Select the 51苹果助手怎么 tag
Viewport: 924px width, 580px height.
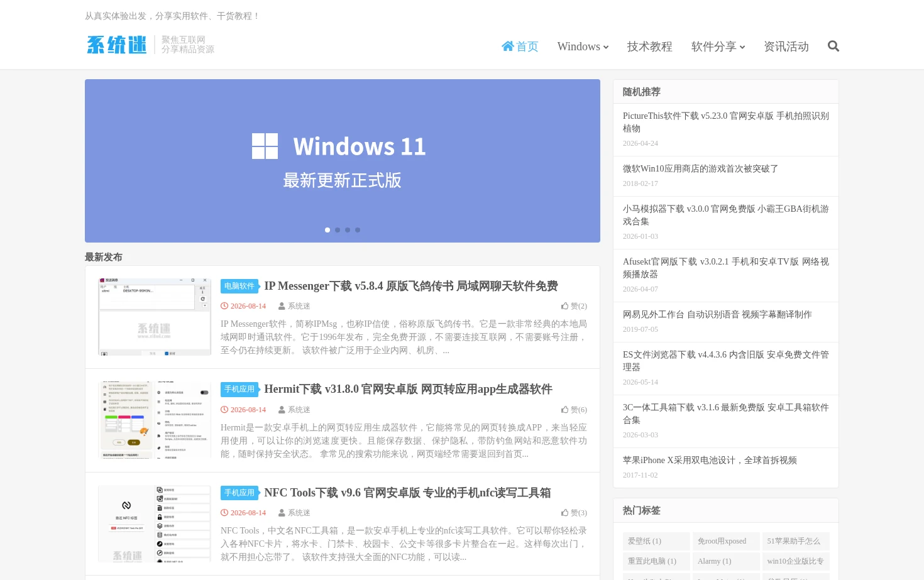796,541
